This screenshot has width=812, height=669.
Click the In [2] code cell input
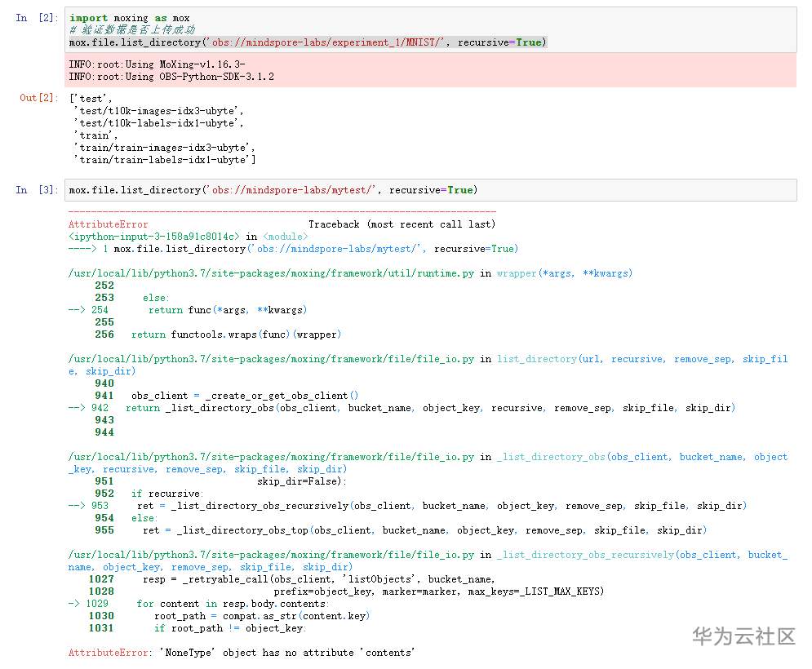430,30
